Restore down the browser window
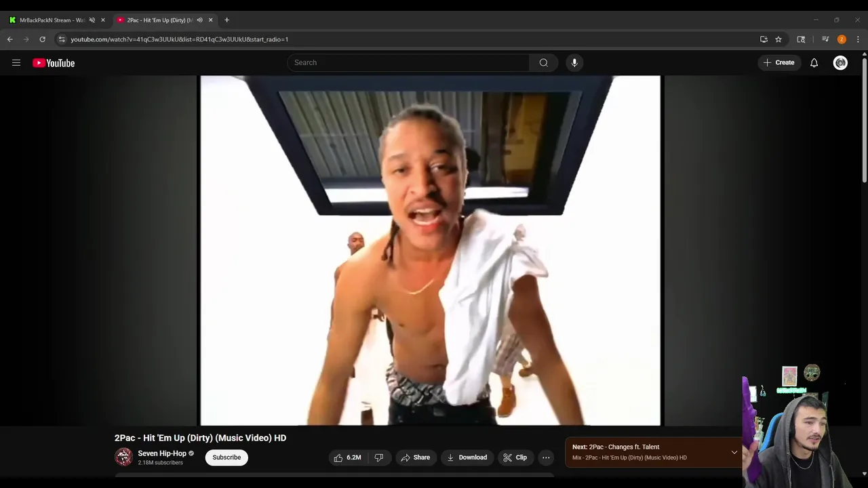This screenshot has height=488, width=868. (x=837, y=20)
